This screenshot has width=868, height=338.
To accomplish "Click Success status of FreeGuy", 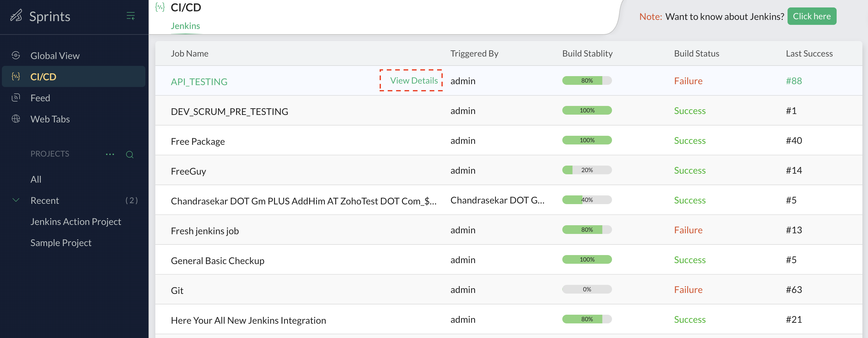I will (689, 170).
